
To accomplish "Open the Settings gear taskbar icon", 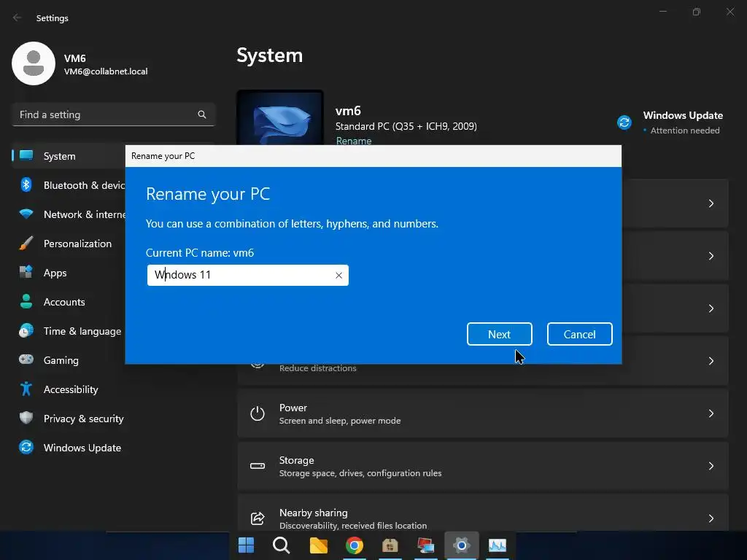I will pos(461,545).
